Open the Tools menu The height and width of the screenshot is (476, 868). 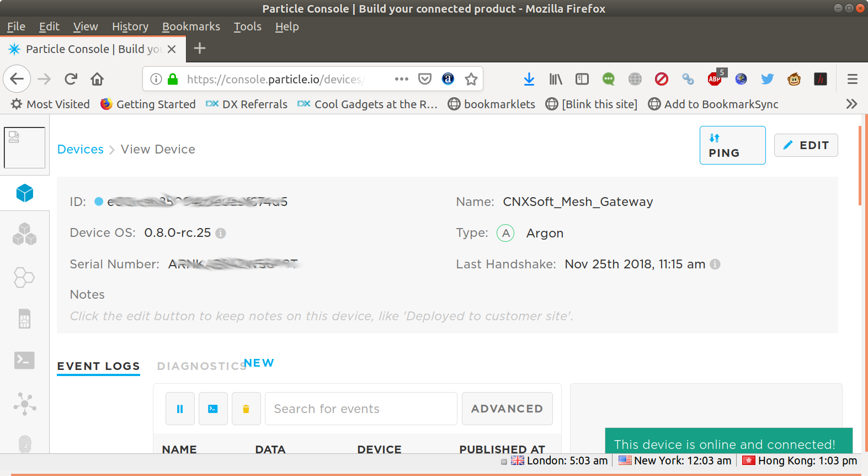pos(248,27)
